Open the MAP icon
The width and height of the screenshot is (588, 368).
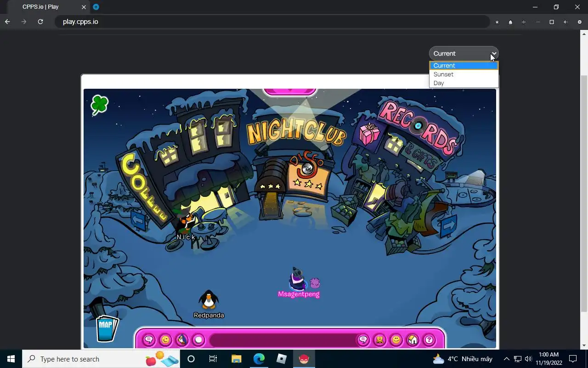pos(107,328)
